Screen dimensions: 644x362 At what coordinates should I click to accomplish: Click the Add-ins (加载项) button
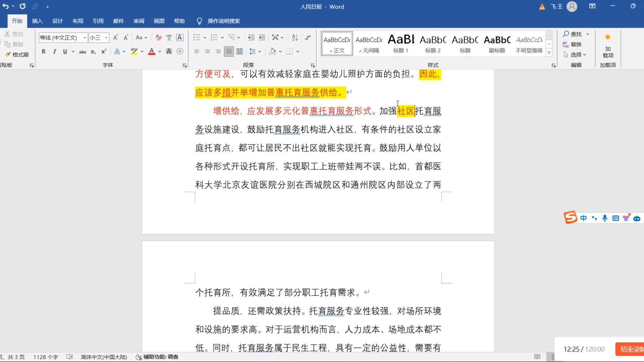608,46
